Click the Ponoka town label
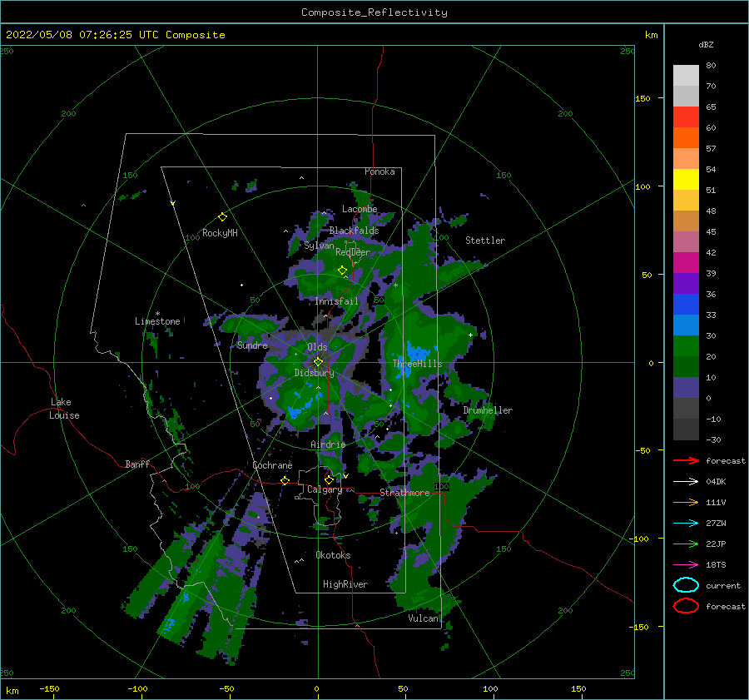Viewport: 749px width, 700px height. coord(379,171)
